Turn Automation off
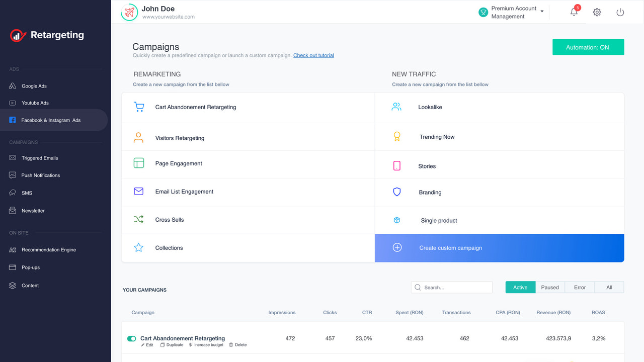The image size is (644, 362). (x=588, y=47)
